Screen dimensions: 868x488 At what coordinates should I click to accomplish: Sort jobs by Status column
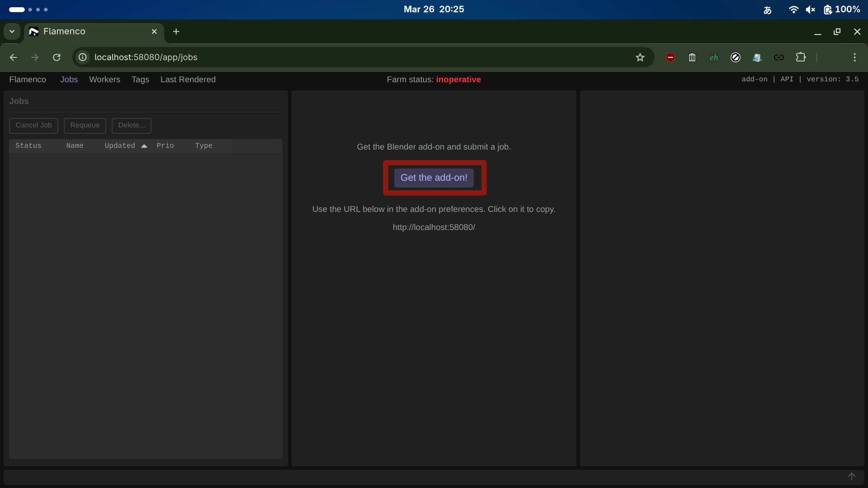pyautogui.click(x=28, y=145)
